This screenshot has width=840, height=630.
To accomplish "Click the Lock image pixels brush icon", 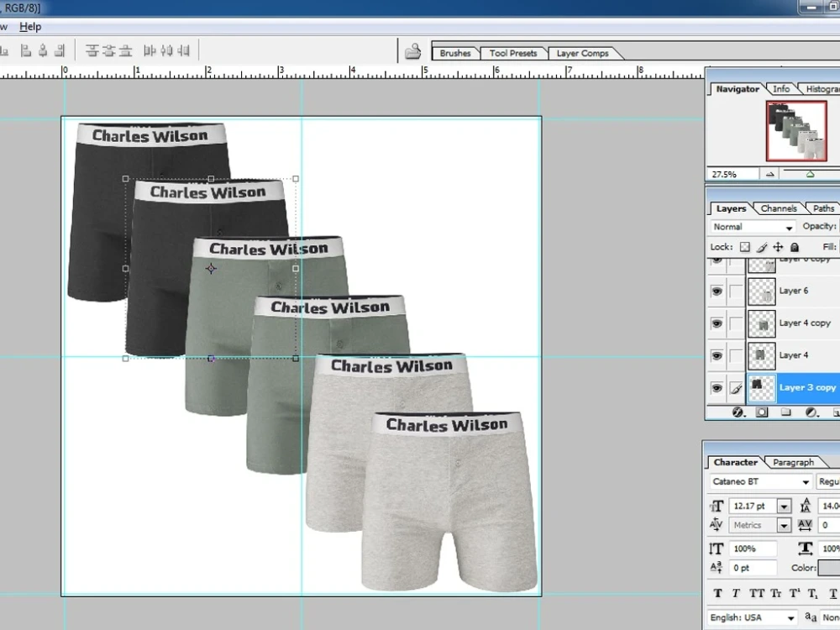I will (x=761, y=247).
